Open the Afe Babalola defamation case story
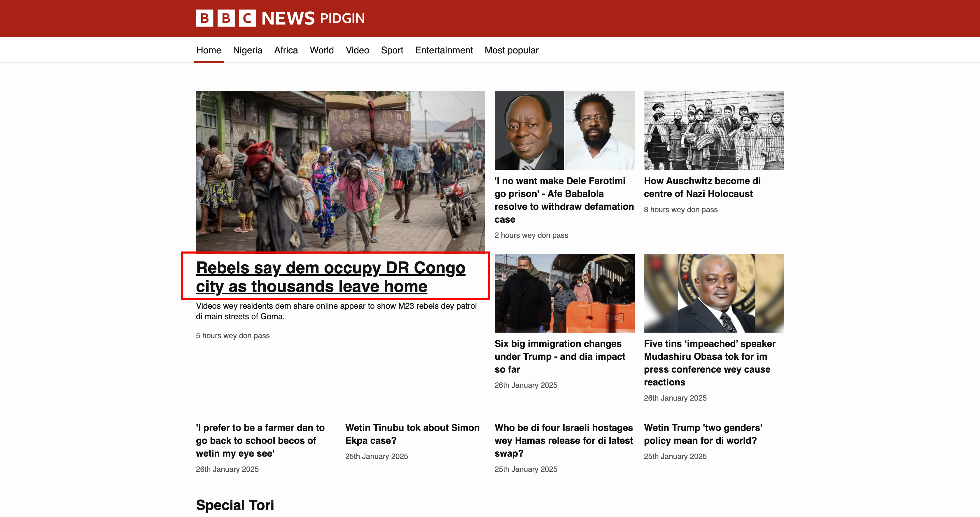The width and height of the screenshot is (980, 517). (x=563, y=200)
